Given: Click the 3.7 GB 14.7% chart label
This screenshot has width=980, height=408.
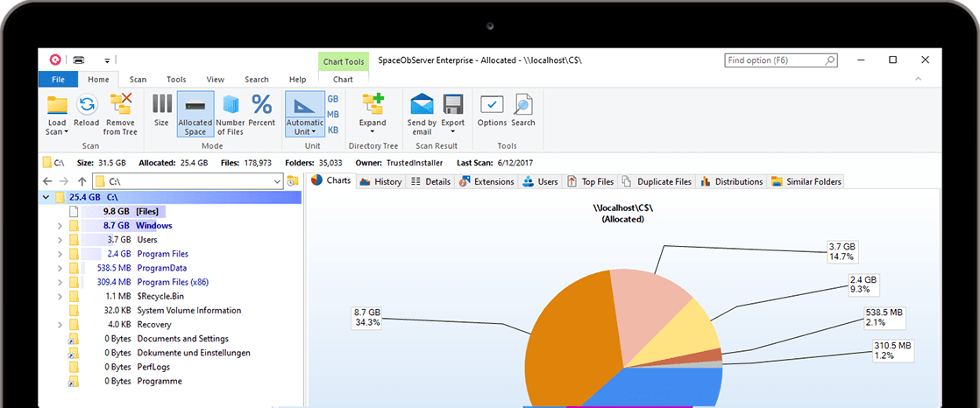Looking at the screenshot, I should (843, 250).
